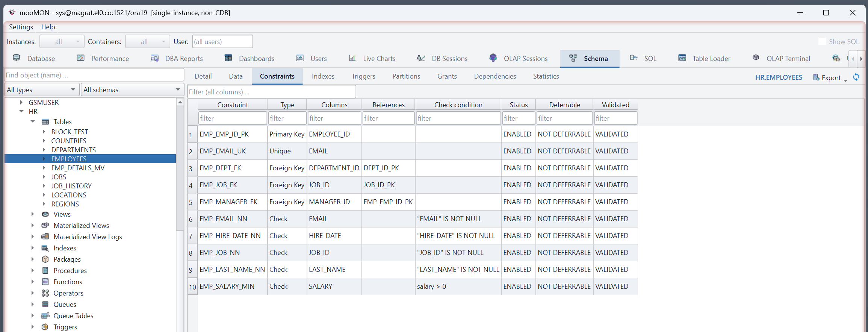Screen dimensions: 868x332
Task: Click the Tables folder icon in tree
Action: [x=45, y=122]
